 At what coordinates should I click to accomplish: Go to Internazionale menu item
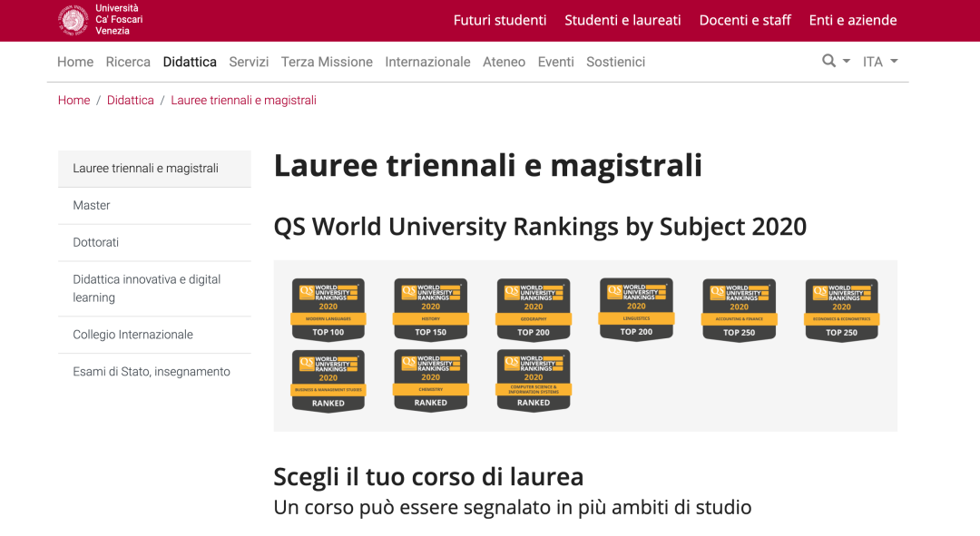(427, 62)
